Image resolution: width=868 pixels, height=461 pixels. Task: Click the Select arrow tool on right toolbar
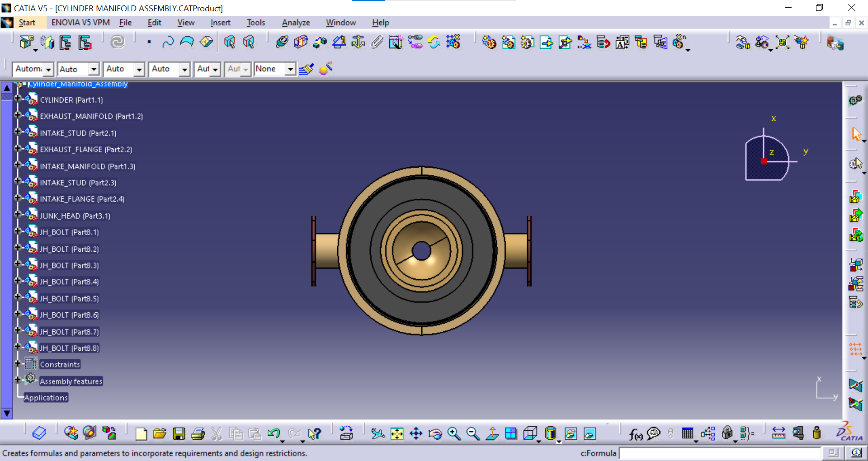(856, 134)
